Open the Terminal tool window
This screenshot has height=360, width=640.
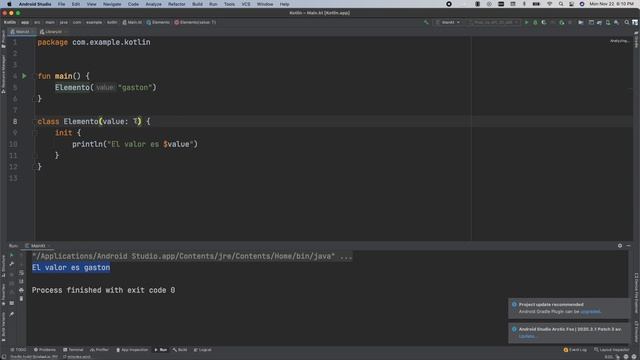tap(73, 350)
